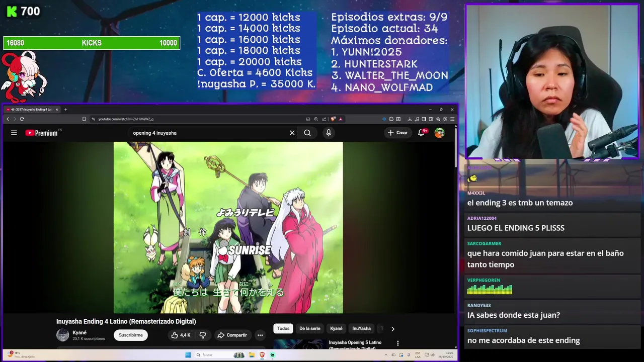
Task: Open the browser extensions puzzle icon
Action: pos(391,119)
